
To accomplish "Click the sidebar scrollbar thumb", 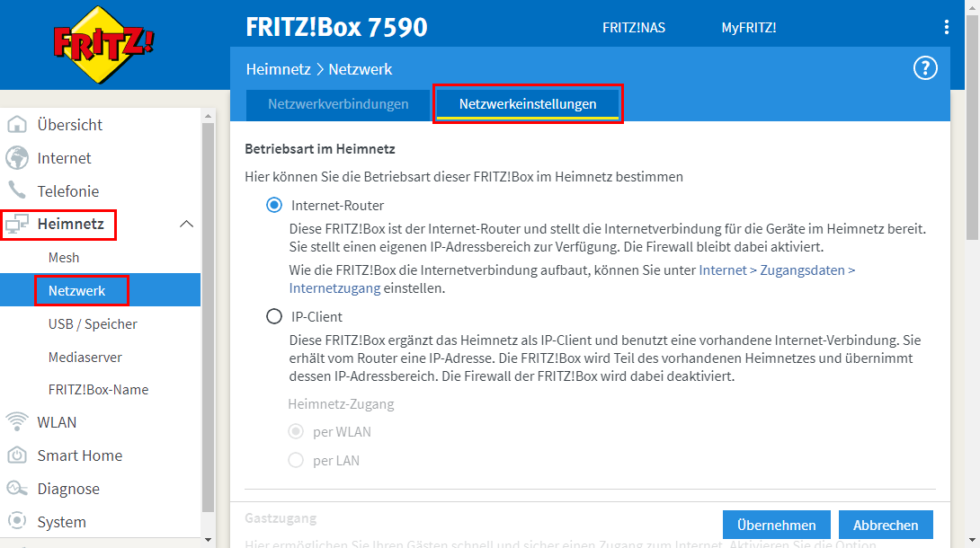I will [x=208, y=317].
